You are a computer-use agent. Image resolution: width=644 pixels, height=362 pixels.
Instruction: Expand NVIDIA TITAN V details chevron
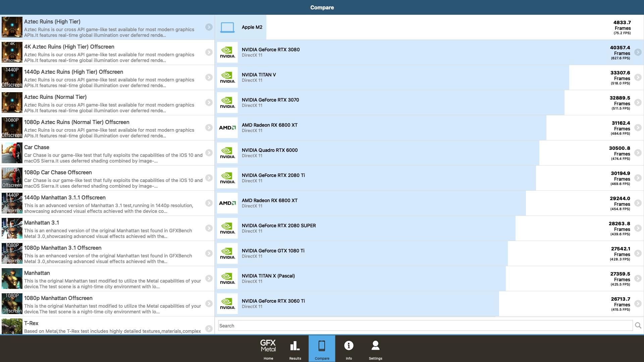(638, 77)
